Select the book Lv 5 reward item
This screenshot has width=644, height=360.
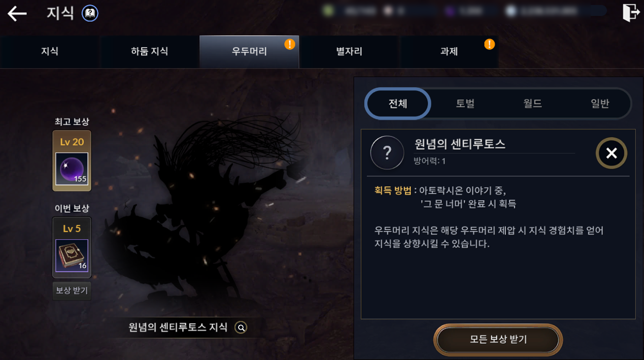click(72, 255)
